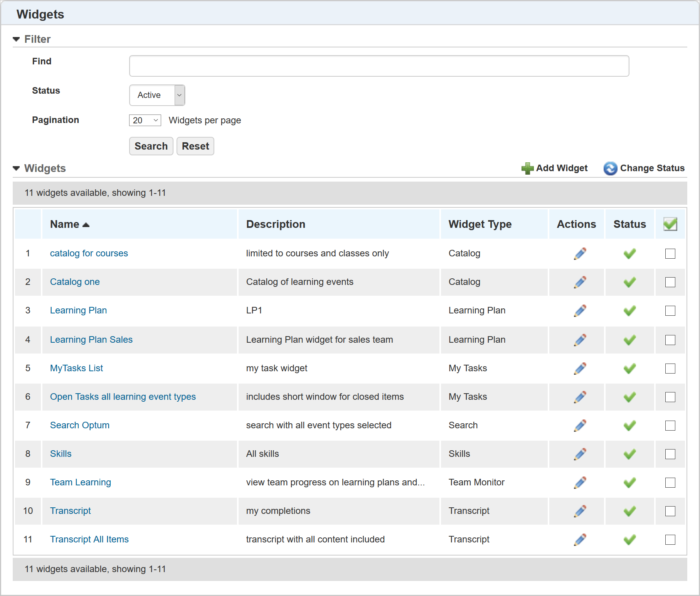The image size is (700, 596).
Task: Click the Search button
Action: 151,146
